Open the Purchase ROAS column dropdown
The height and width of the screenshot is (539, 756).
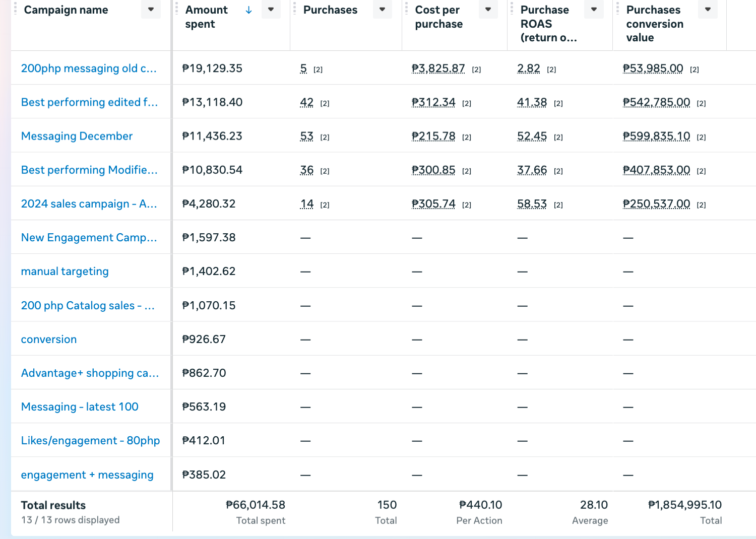click(x=594, y=10)
